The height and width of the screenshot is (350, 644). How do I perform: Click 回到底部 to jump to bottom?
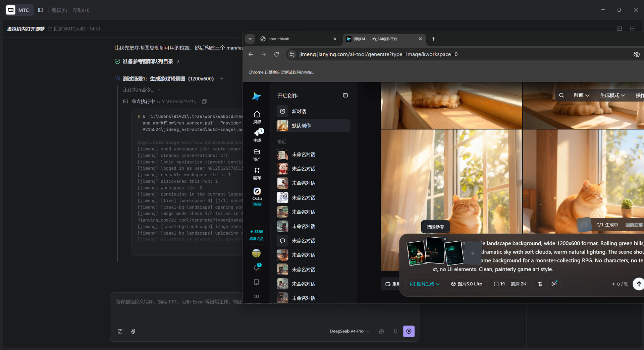634,225
